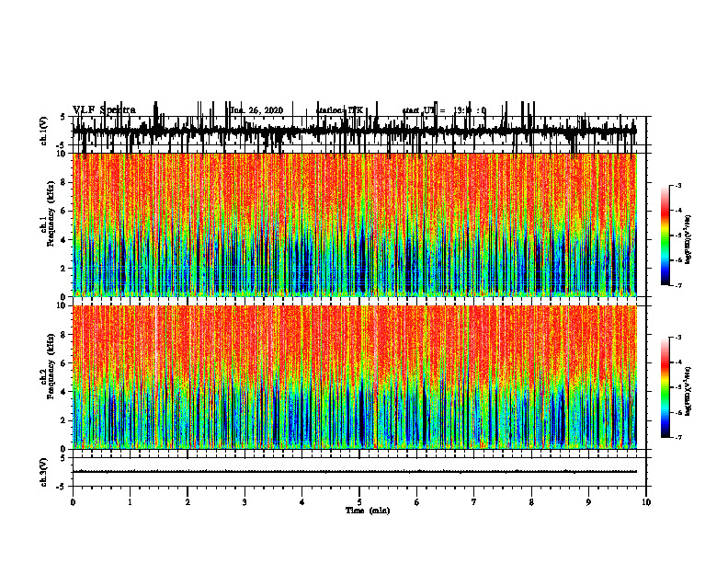Image resolution: width=728 pixels, height=563 pixels.
Task: Click the "3" tick on the time axis
Action: click(245, 502)
